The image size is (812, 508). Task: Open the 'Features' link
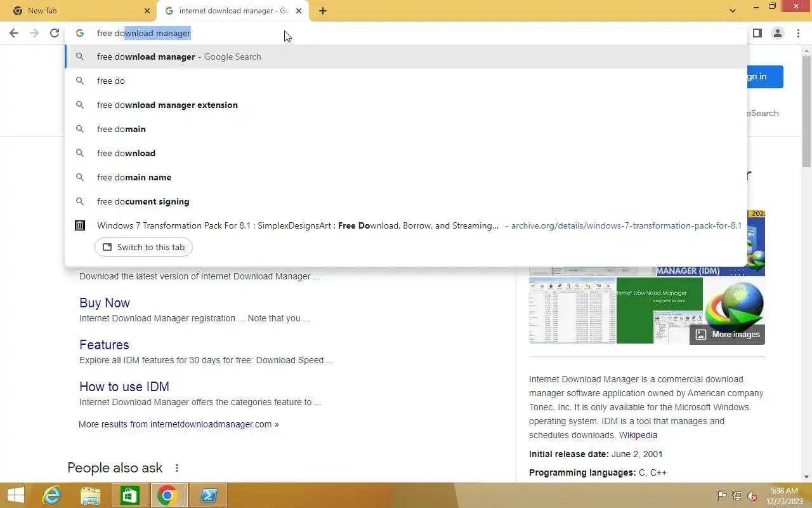tap(104, 345)
